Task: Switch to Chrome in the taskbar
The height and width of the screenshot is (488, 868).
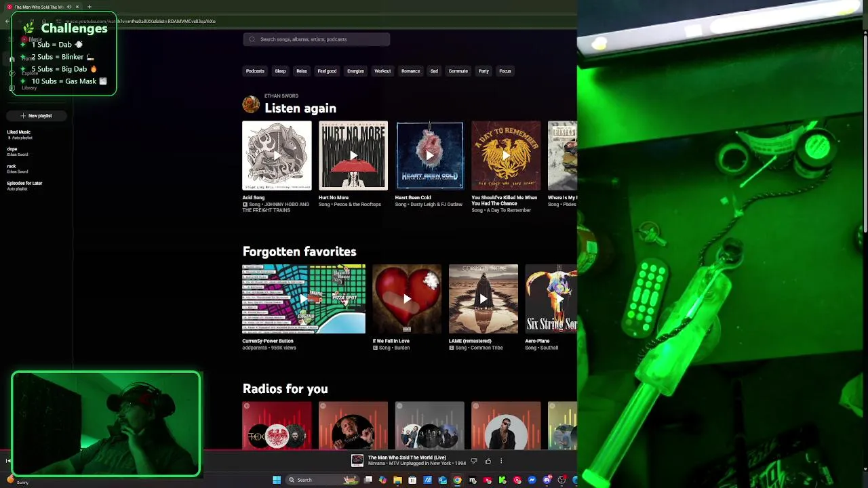Action: pyautogui.click(x=457, y=480)
